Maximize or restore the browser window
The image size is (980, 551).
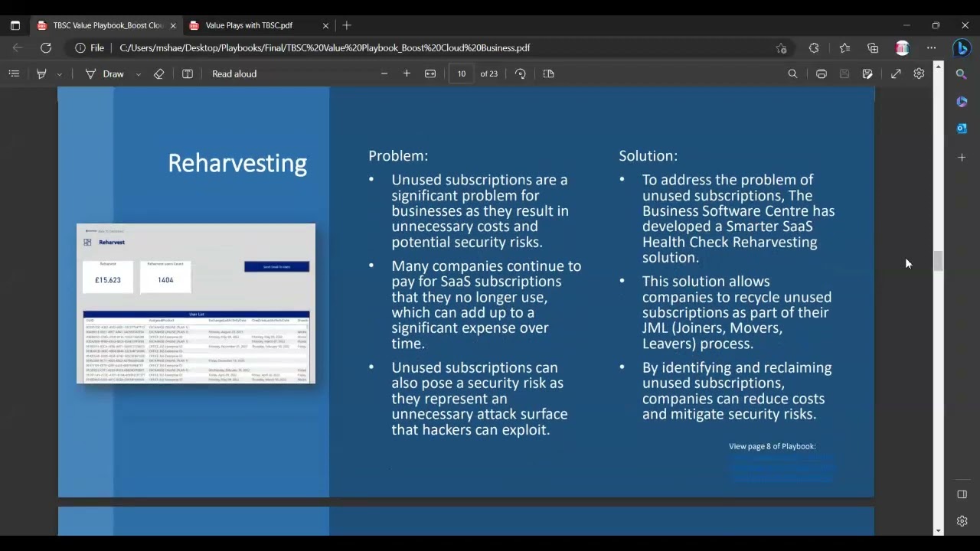tap(936, 25)
